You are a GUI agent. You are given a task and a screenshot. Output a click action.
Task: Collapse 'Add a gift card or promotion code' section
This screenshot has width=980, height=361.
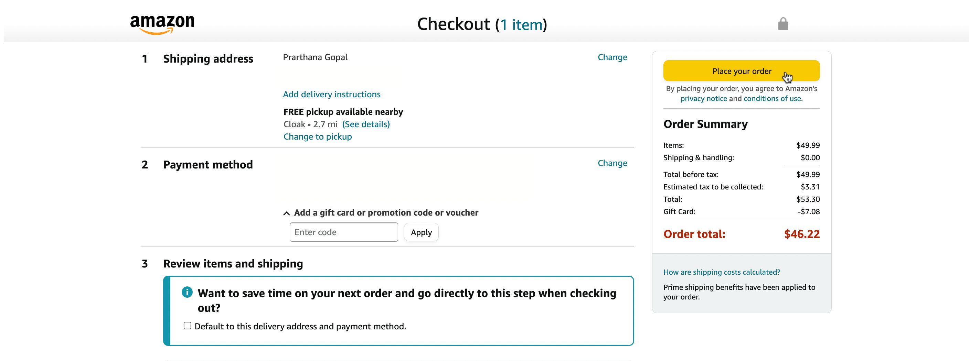click(386, 212)
